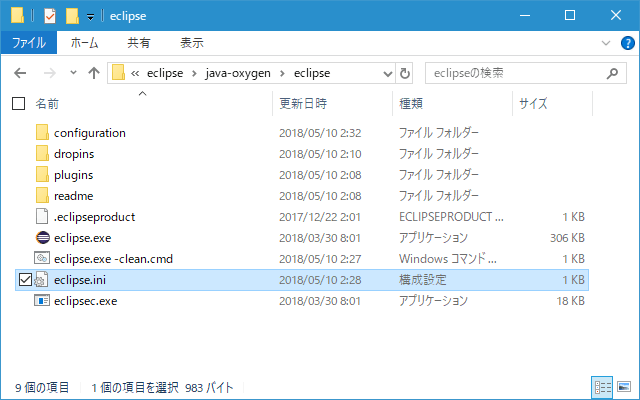Viewport: 640px width, 400px height.
Task: Sort by the 名前 column header
Action: [47, 104]
